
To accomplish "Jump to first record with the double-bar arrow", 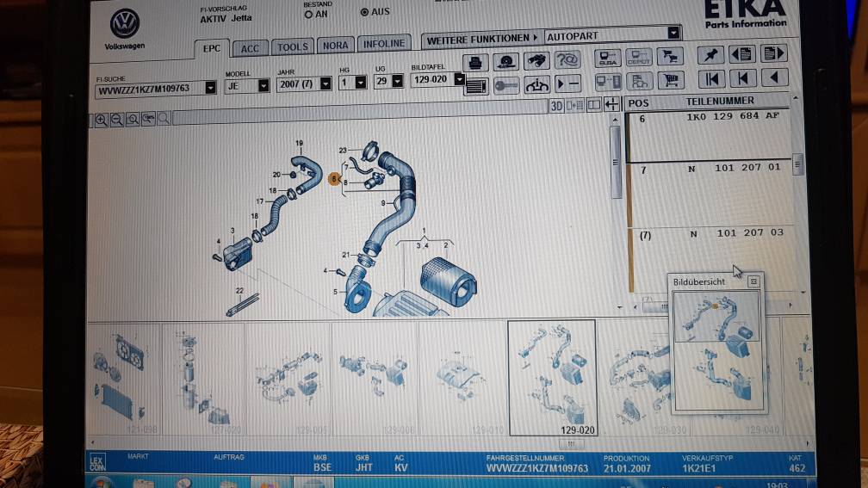I will click(711, 79).
